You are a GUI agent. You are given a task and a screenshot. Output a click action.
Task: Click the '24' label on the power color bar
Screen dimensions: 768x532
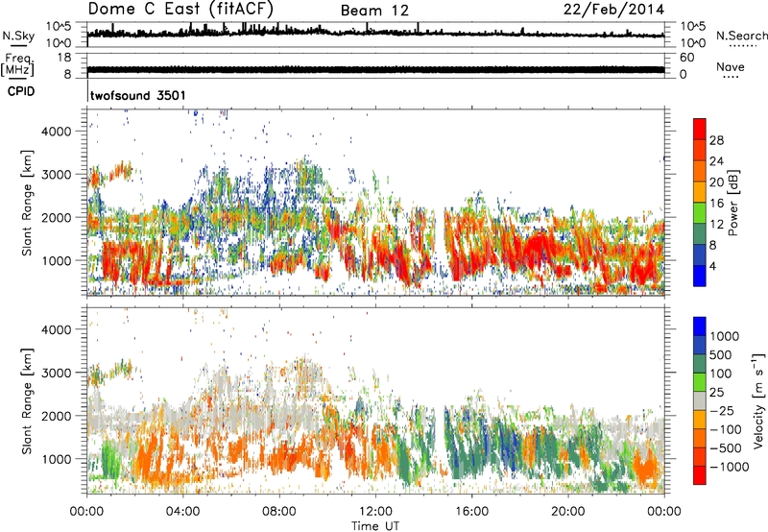tap(716, 161)
